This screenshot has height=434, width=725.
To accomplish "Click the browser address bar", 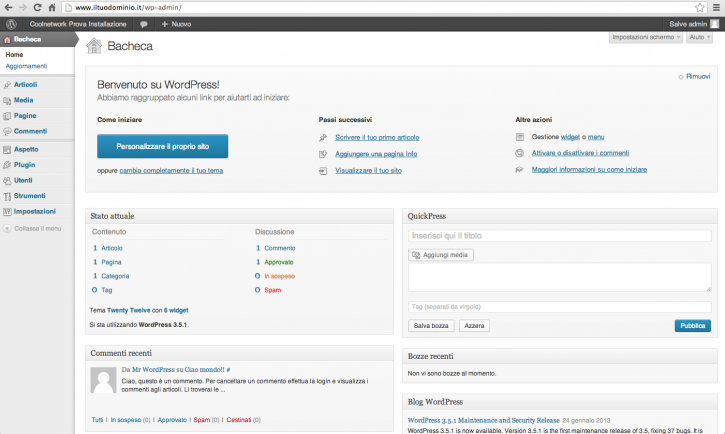I will click(x=384, y=7).
